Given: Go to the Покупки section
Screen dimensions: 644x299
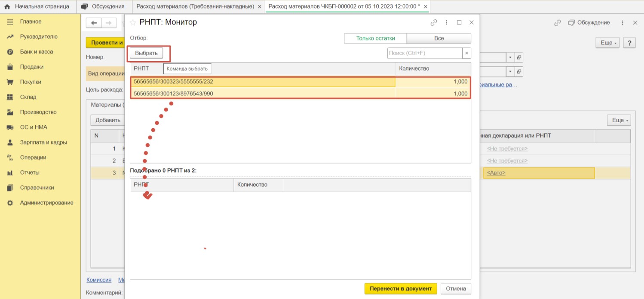Looking at the screenshot, I should coord(31,82).
